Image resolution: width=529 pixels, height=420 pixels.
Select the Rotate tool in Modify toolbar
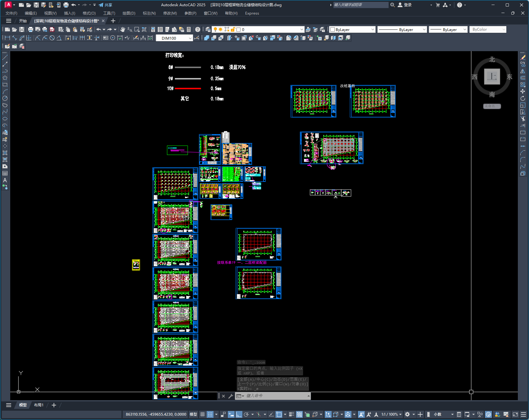tap(523, 98)
